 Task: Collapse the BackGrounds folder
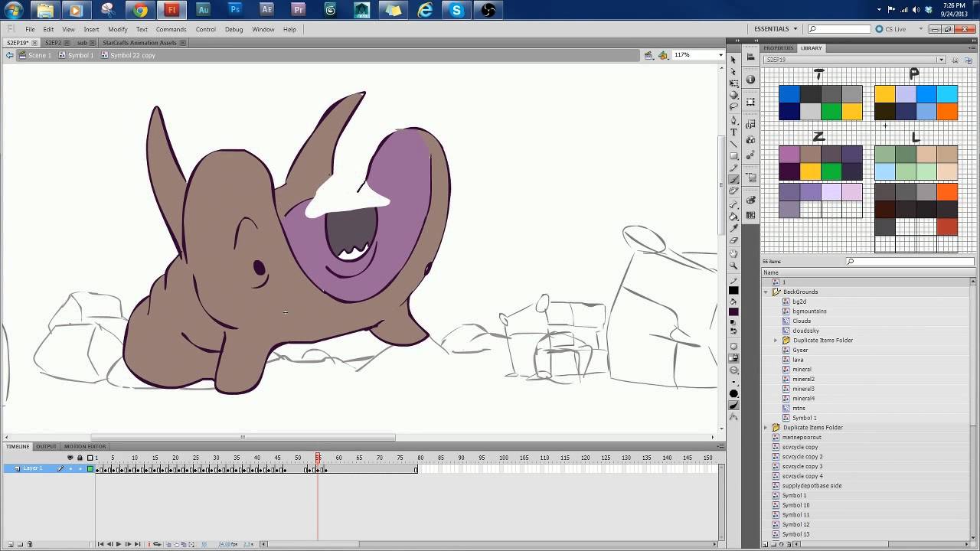point(766,292)
